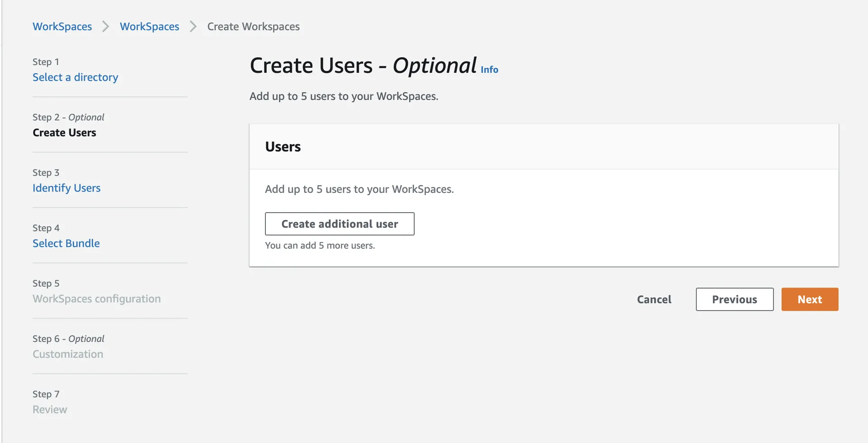Jump to Identify Users step
Image resolution: width=868 pixels, height=443 pixels.
pyautogui.click(x=66, y=188)
